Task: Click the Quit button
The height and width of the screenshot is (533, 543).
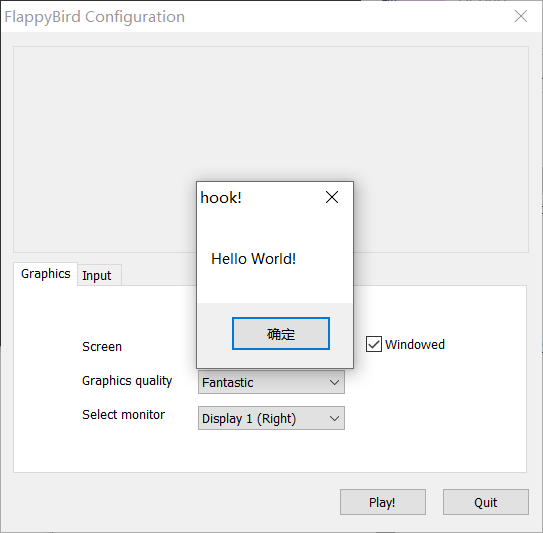Action: pos(486,502)
